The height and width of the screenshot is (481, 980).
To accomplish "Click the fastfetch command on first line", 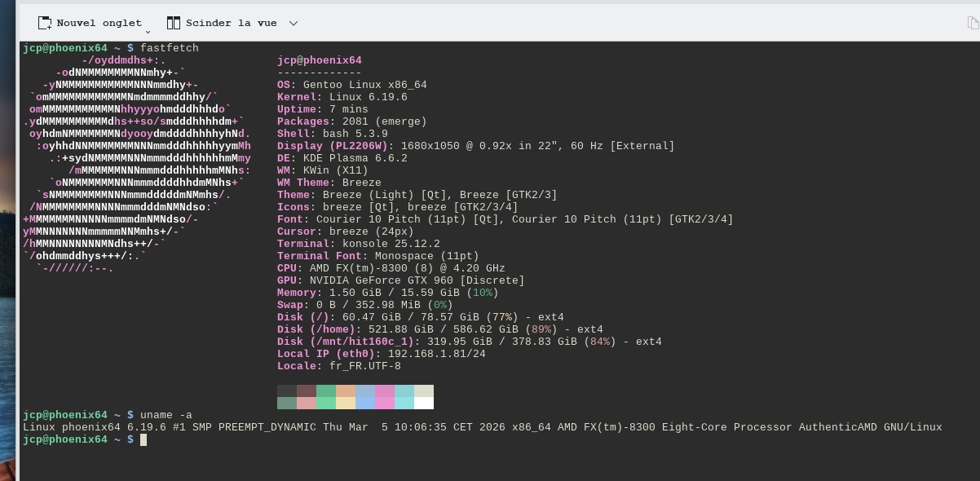I will [169, 48].
